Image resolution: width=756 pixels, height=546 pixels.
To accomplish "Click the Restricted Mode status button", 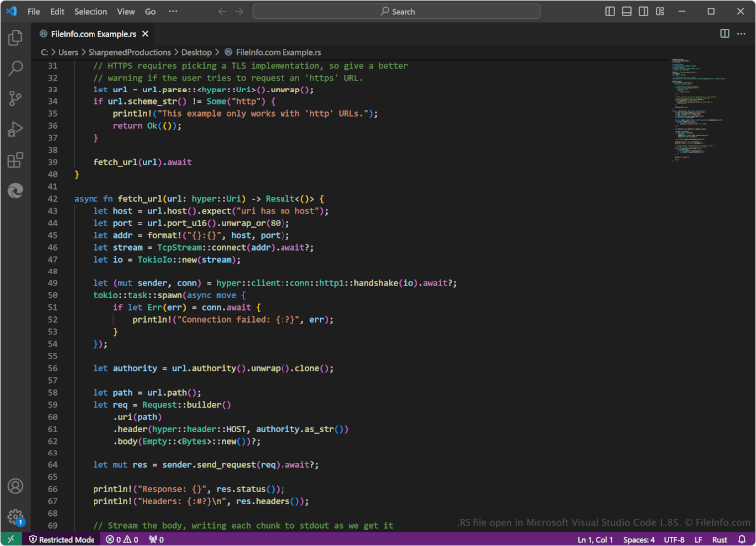I will (62, 539).
